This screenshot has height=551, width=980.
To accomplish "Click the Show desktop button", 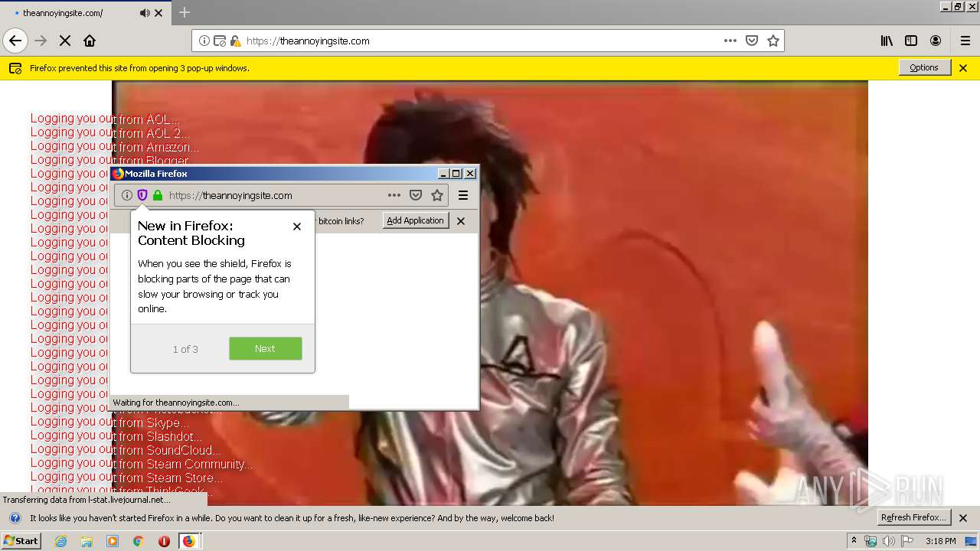I will click(972, 541).
